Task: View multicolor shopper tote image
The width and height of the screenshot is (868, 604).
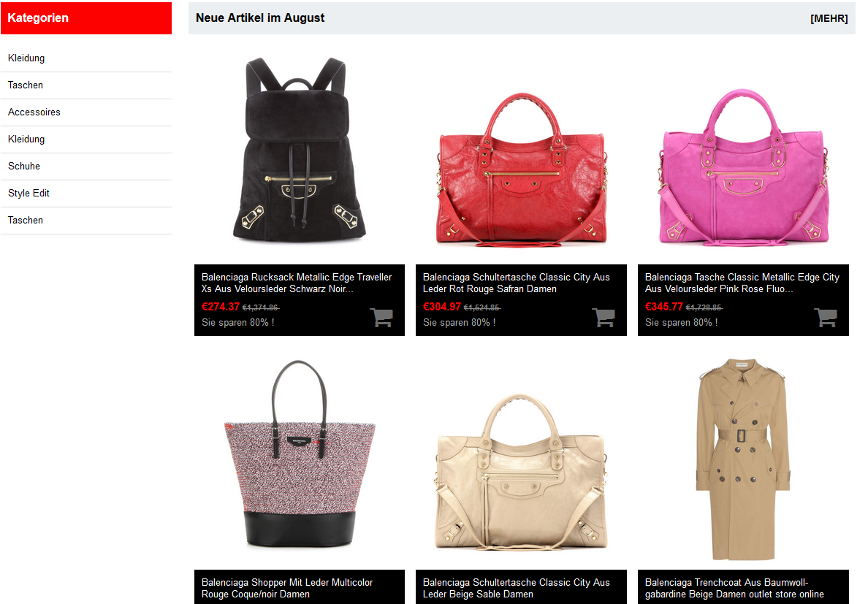Action: pyautogui.click(x=300, y=454)
